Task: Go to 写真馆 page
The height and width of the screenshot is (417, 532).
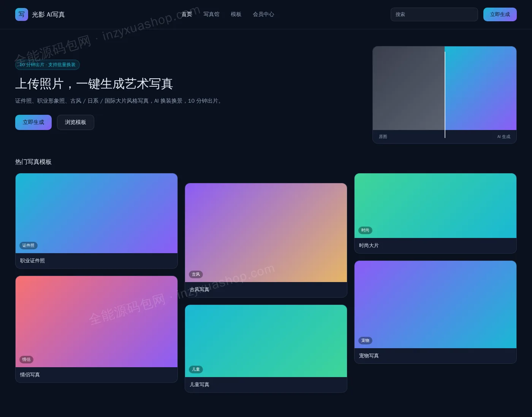Action: click(x=211, y=14)
